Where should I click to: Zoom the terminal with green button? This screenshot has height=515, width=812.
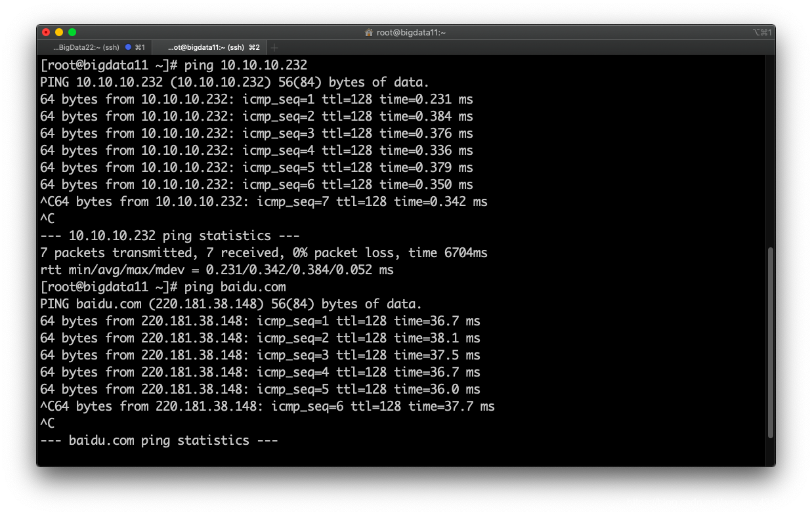click(72, 32)
